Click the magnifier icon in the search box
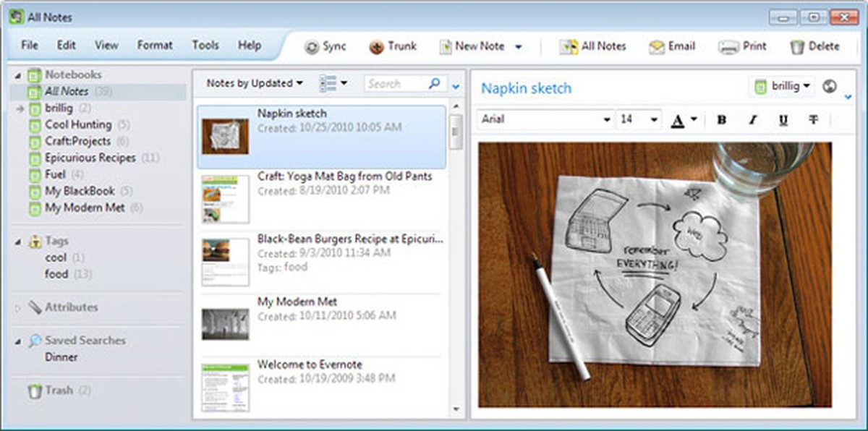Screen dimensions: 868x431 [x=434, y=84]
